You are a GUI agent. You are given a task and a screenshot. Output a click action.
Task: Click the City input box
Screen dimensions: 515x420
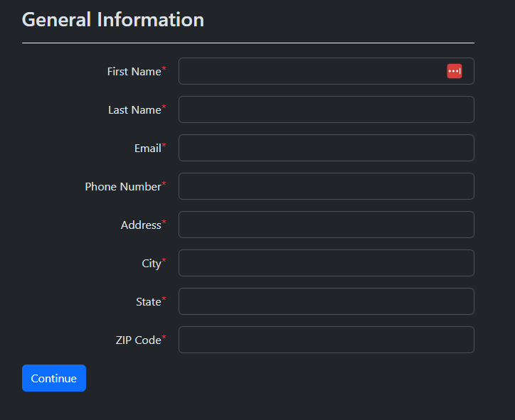coord(326,263)
